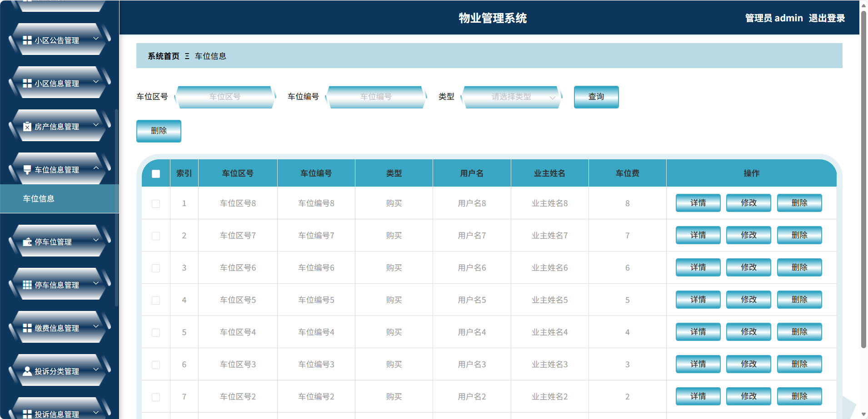The image size is (868, 419).
Task: Check the row checkbox for 车位区号2
Action: tap(156, 397)
